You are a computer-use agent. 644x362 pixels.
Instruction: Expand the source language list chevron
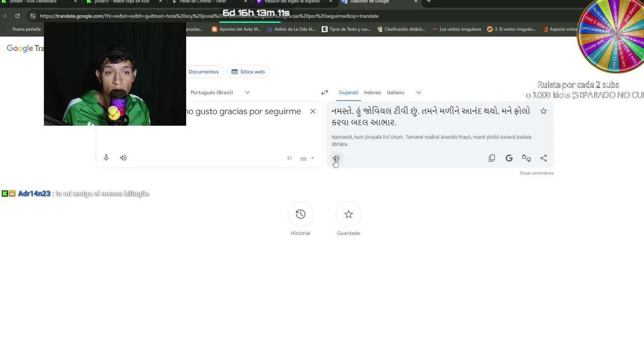click(x=248, y=93)
